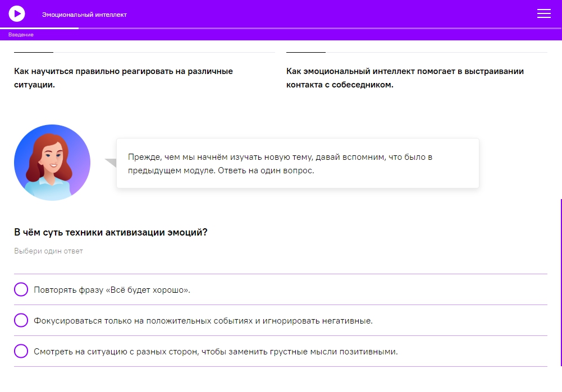Click the short divider line above the left topic
Screen dimensions: 562x392
click(34, 52)
